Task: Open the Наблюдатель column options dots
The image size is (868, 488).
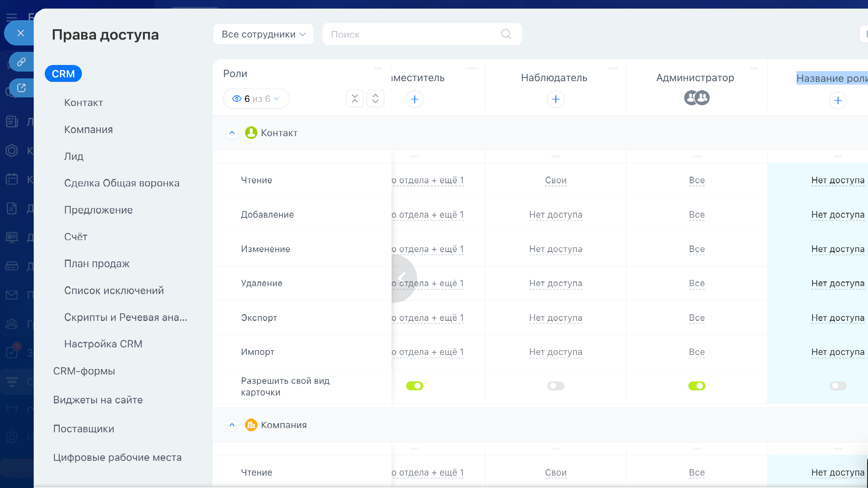Action: pyautogui.click(x=613, y=68)
